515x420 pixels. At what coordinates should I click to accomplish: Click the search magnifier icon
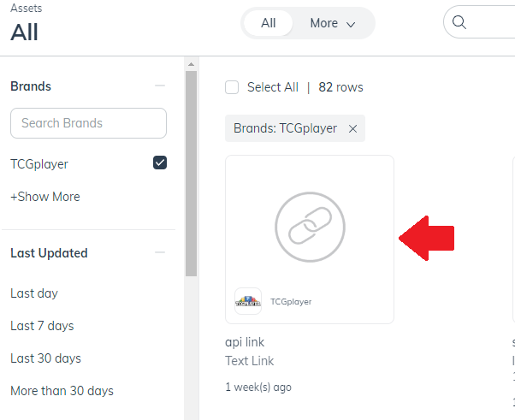tap(459, 22)
